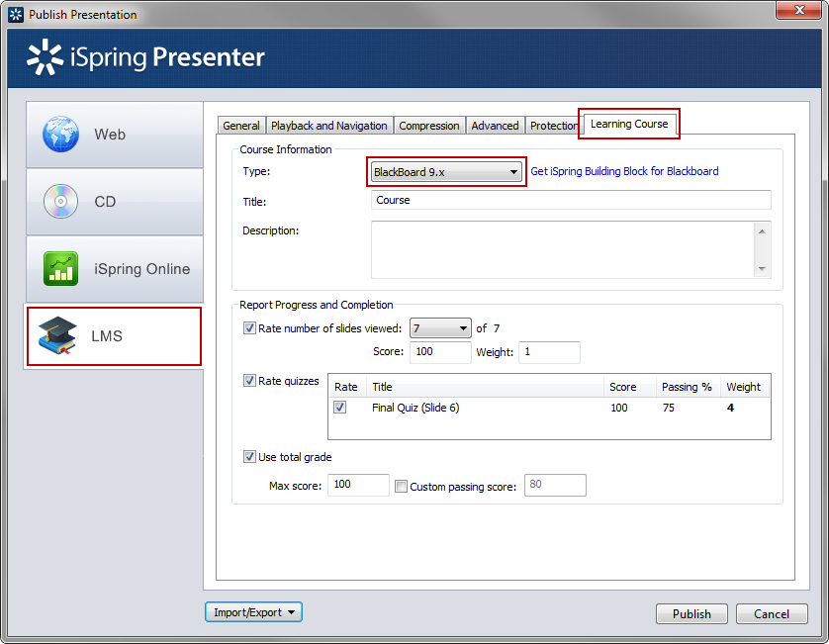Click the Final Quiz score value 100

(x=619, y=408)
